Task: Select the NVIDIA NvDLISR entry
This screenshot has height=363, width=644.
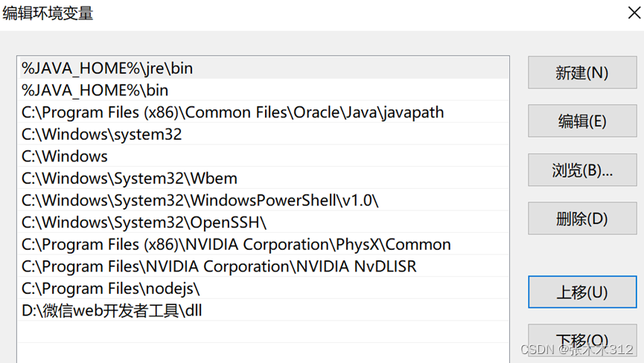Action: coord(264,266)
